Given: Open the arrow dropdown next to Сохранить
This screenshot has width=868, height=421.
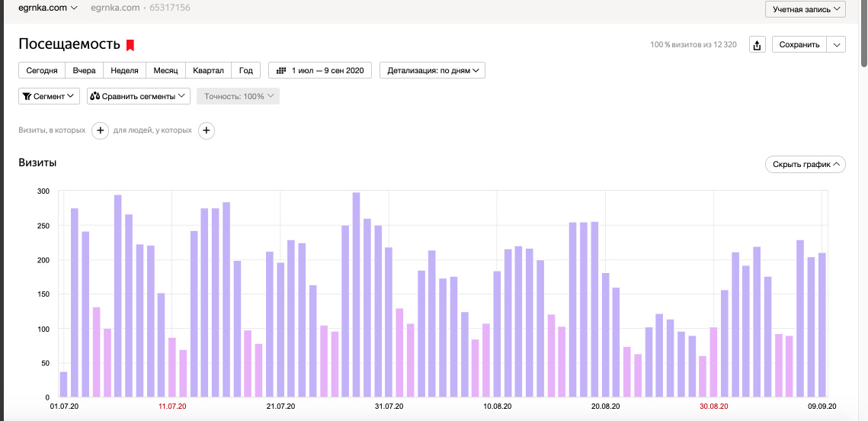Looking at the screenshot, I should tap(837, 45).
